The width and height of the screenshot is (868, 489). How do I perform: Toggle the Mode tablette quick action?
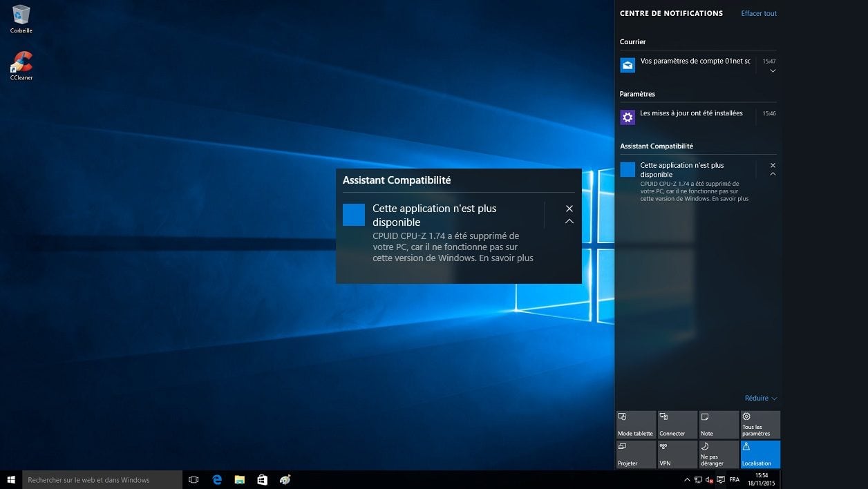(635, 425)
